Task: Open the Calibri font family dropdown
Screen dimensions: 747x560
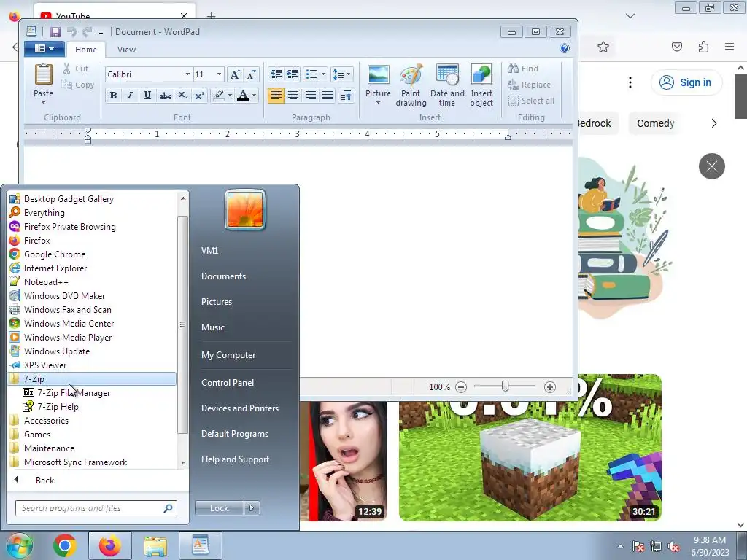Action: [x=187, y=74]
